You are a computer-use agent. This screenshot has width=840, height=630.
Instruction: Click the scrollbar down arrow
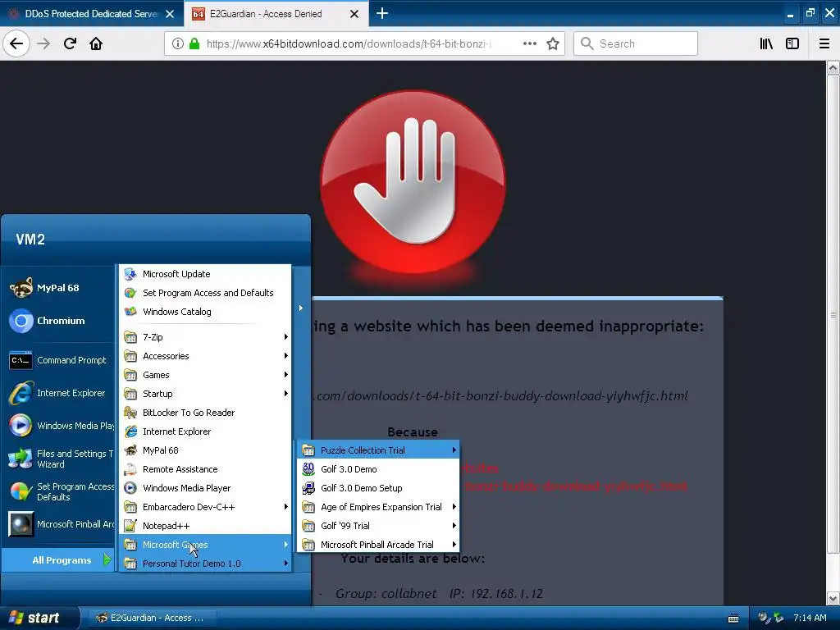[833, 598]
